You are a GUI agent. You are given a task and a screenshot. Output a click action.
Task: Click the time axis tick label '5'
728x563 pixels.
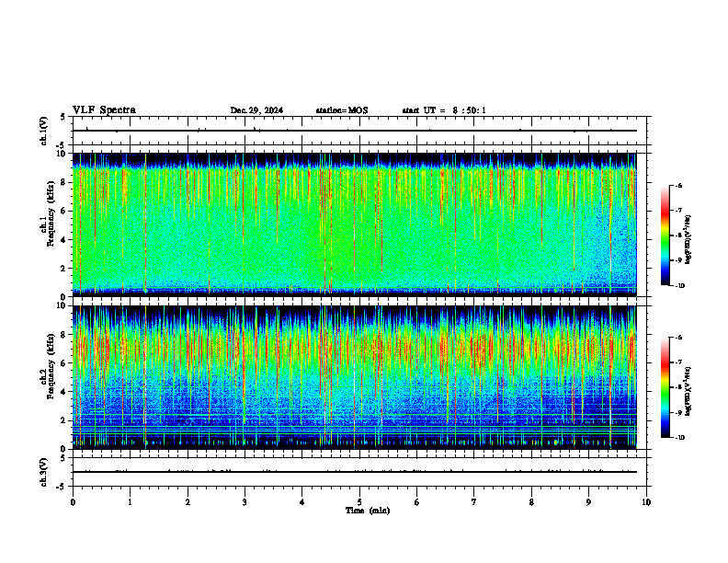[359, 502]
